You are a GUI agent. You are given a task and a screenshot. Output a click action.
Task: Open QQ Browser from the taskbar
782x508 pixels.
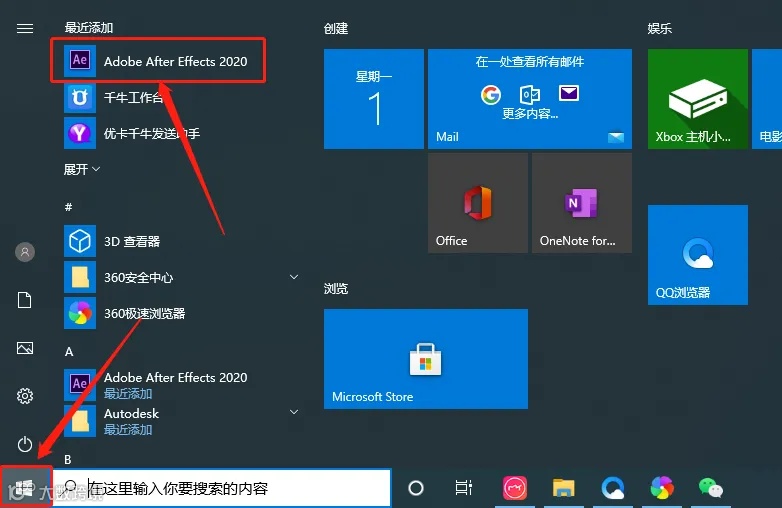612,488
